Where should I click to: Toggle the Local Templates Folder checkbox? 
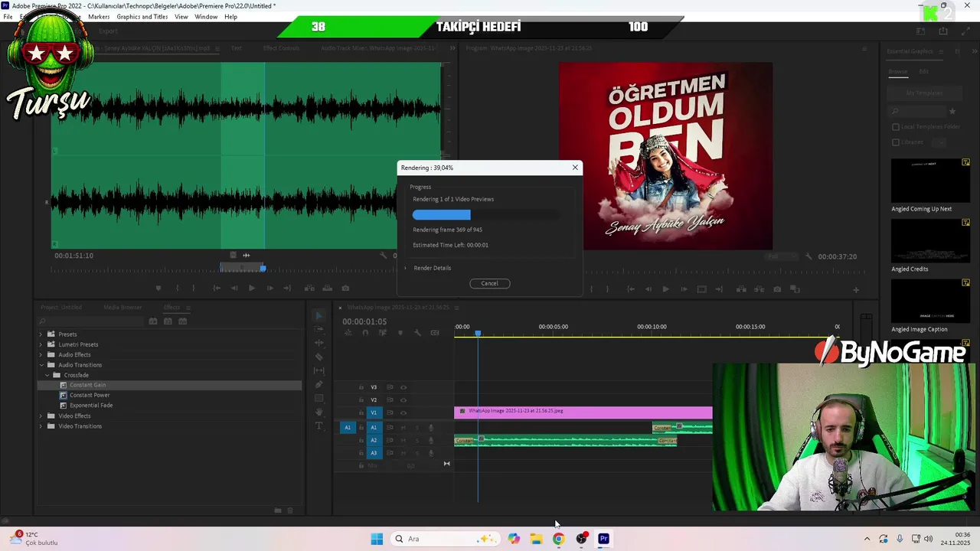click(x=896, y=127)
